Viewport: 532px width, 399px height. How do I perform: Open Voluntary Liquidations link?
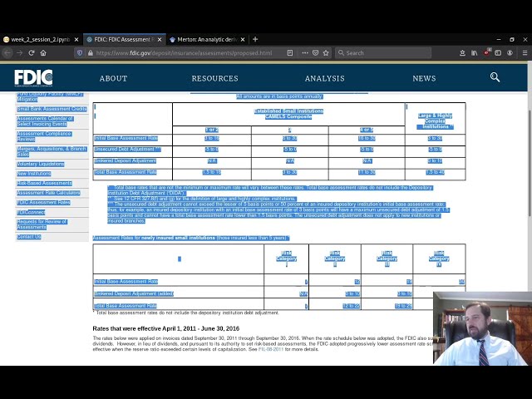41,164
